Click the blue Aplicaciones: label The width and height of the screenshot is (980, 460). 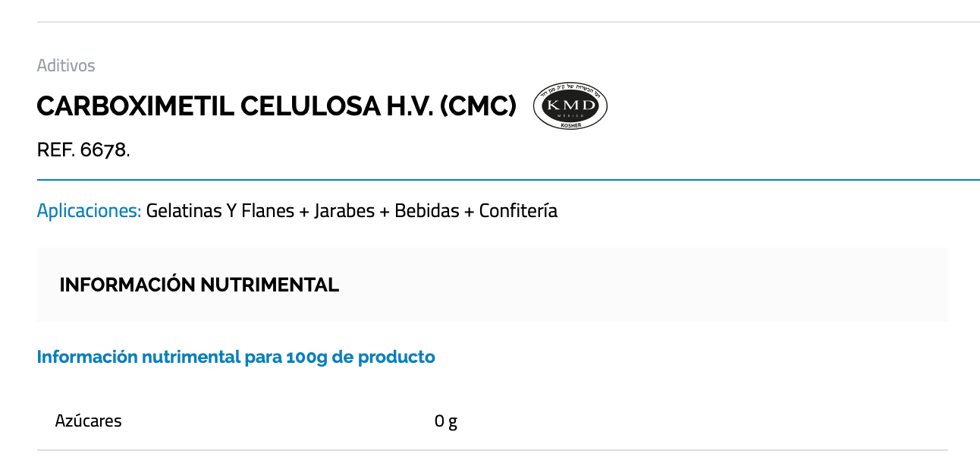click(89, 210)
